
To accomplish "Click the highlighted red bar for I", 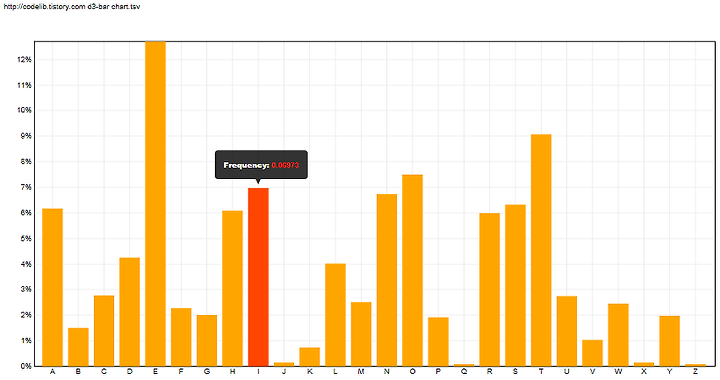I will [x=258, y=277].
